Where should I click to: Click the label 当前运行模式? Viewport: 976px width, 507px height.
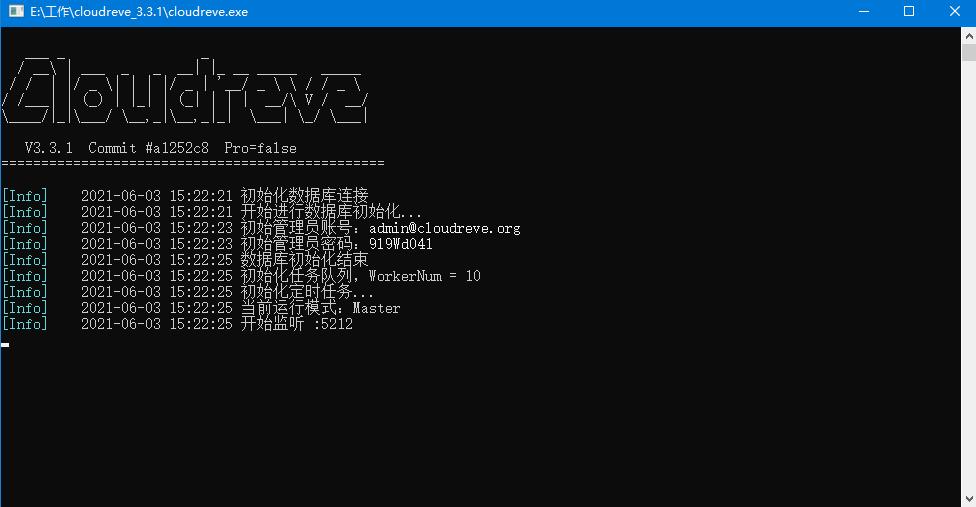(x=288, y=309)
